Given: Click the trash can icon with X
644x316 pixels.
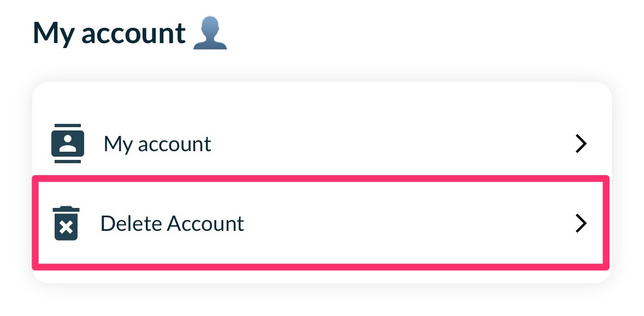Looking at the screenshot, I should point(66,224).
